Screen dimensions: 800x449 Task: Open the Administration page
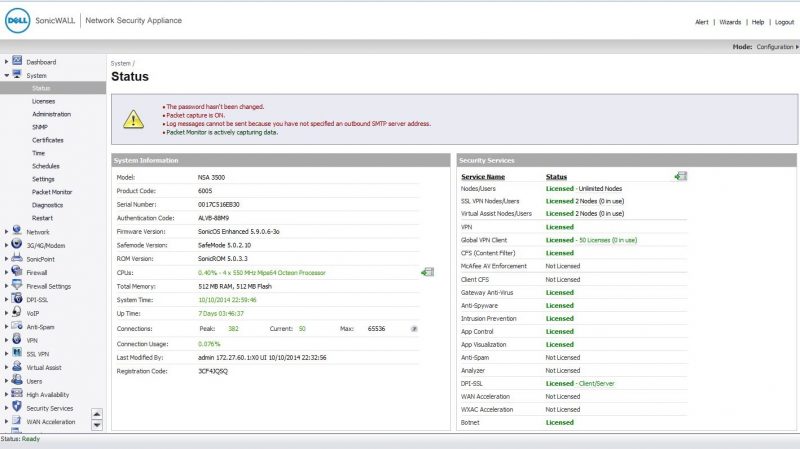point(52,114)
